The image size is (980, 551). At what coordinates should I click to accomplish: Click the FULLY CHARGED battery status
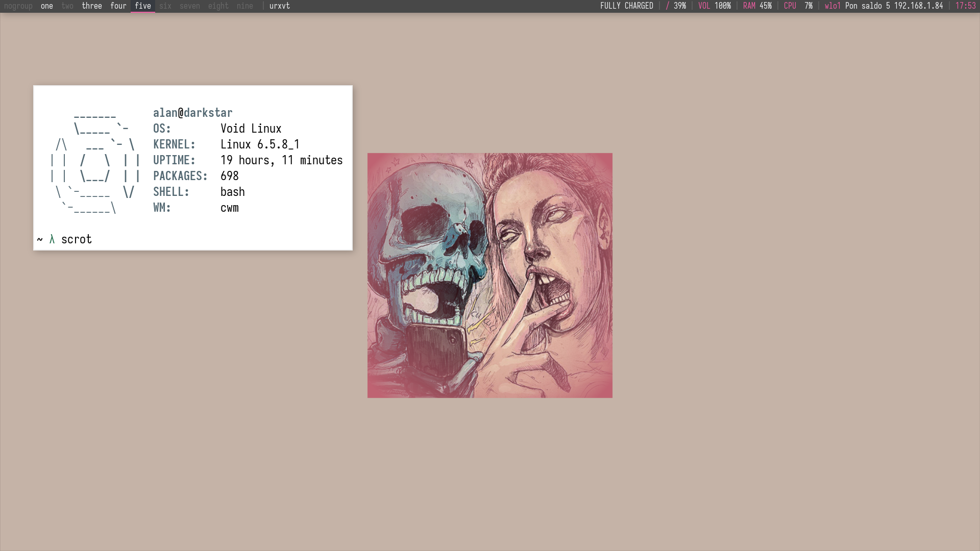point(627,6)
